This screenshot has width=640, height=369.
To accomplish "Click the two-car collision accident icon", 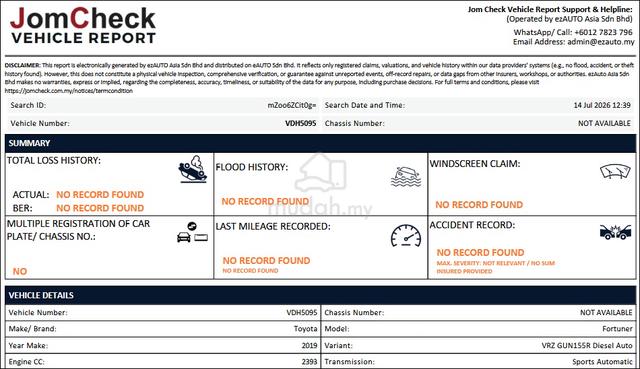I will (616, 232).
